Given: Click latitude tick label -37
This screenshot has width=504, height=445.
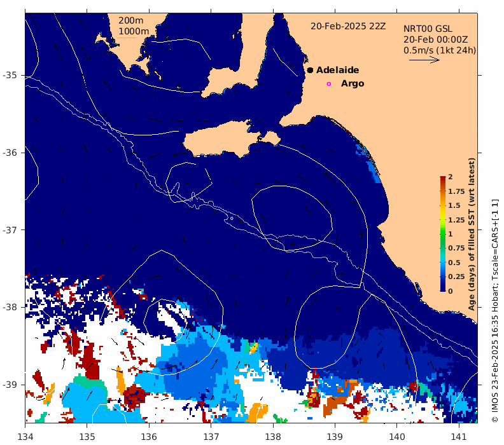Looking at the screenshot, I should tap(10, 230).
